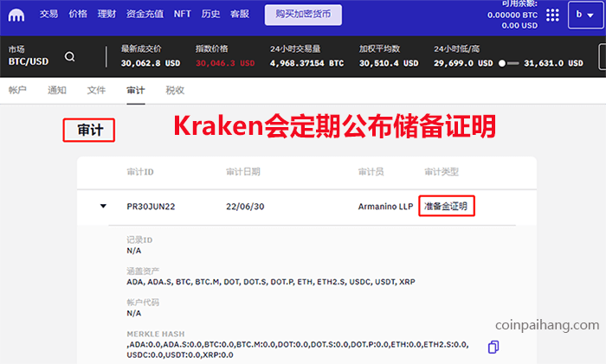Open the market search magnifier icon

69,57
